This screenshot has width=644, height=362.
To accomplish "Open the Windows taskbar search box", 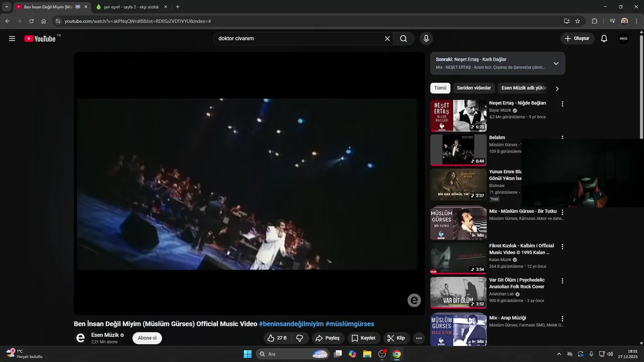I will pyautogui.click(x=293, y=354).
